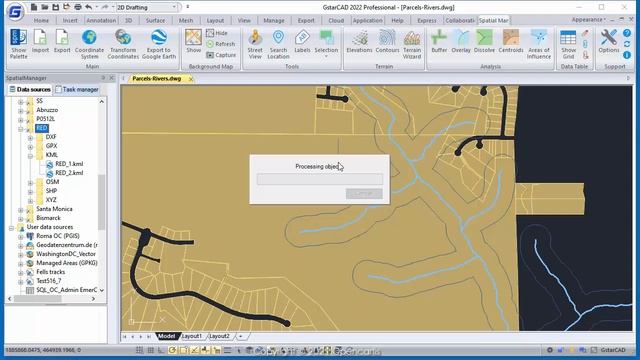This screenshot has height=360, width=640.
Task: Open Spatial Manager Options
Action: pos(609,41)
